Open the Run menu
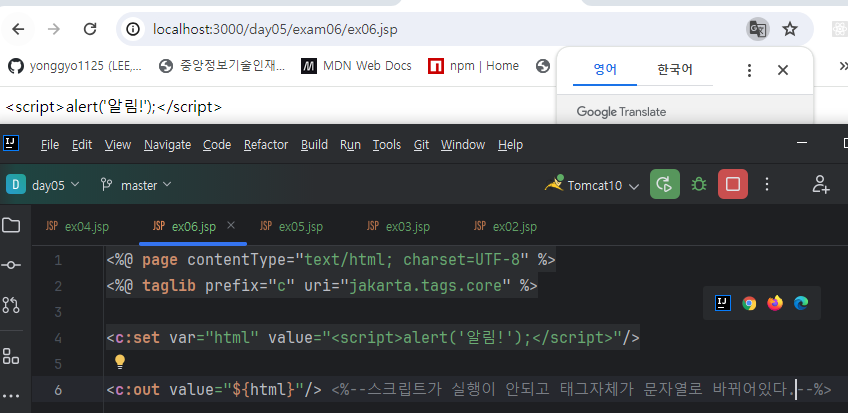This screenshot has height=413, width=848. click(x=350, y=145)
